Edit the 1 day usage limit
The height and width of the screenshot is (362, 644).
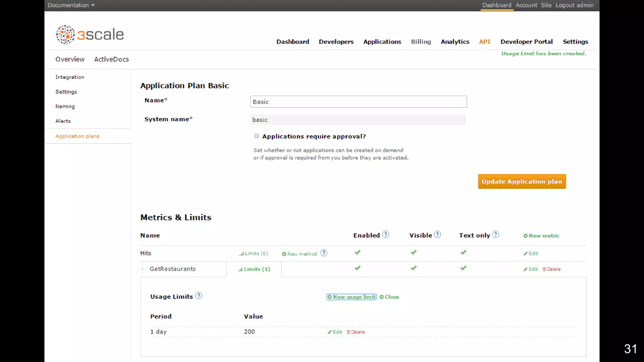(335, 332)
